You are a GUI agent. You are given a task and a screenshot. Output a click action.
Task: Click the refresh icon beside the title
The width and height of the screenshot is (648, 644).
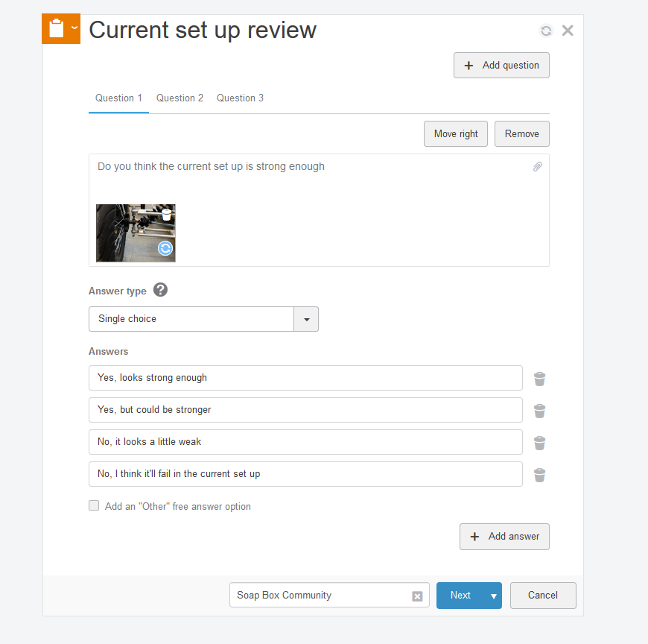pos(546,31)
